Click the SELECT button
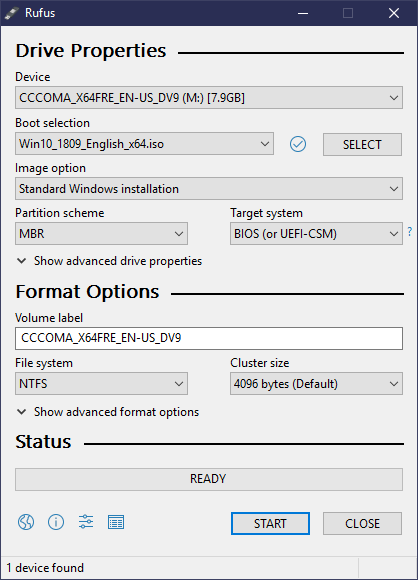Screen dimensions: 418x580 pyautogui.click(x=362, y=144)
